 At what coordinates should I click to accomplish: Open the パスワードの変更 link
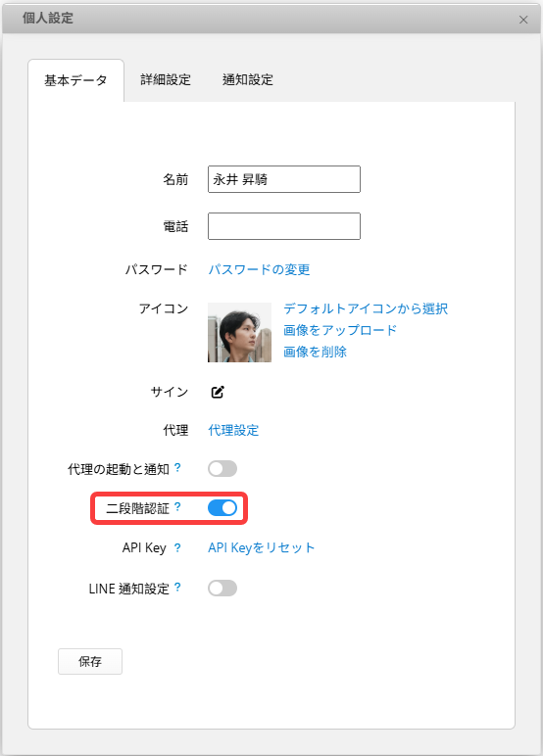coord(259,269)
